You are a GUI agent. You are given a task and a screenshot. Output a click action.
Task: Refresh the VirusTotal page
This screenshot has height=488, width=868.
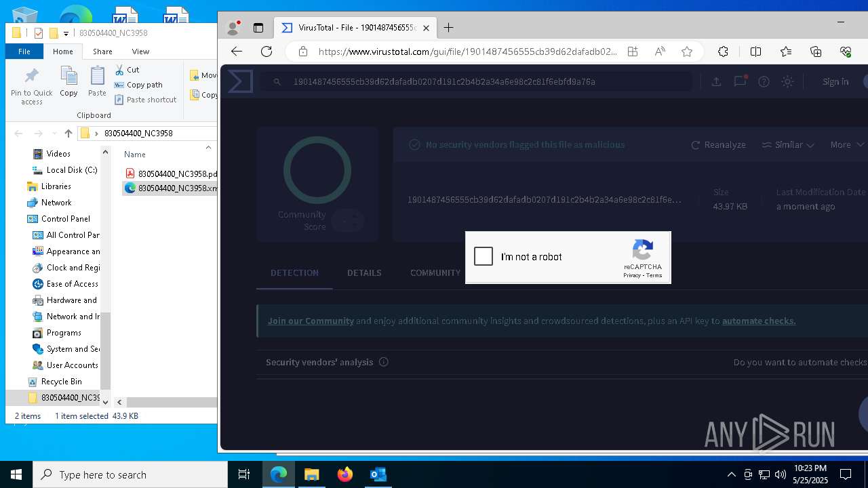point(267,52)
